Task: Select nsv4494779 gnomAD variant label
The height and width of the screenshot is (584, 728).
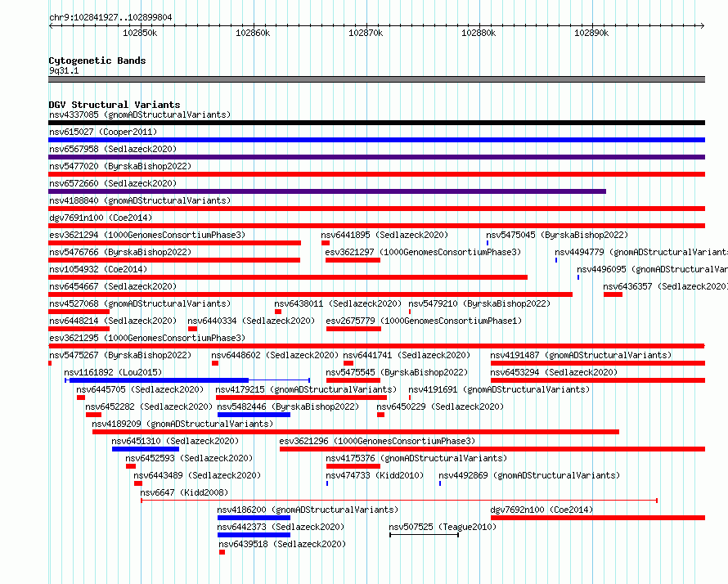Action: click(641, 252)
